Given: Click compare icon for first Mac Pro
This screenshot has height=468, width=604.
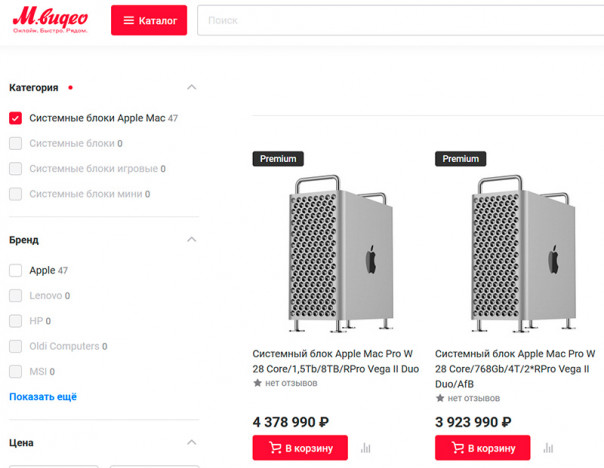Looking at the screenshot, I should coord(366,448).
